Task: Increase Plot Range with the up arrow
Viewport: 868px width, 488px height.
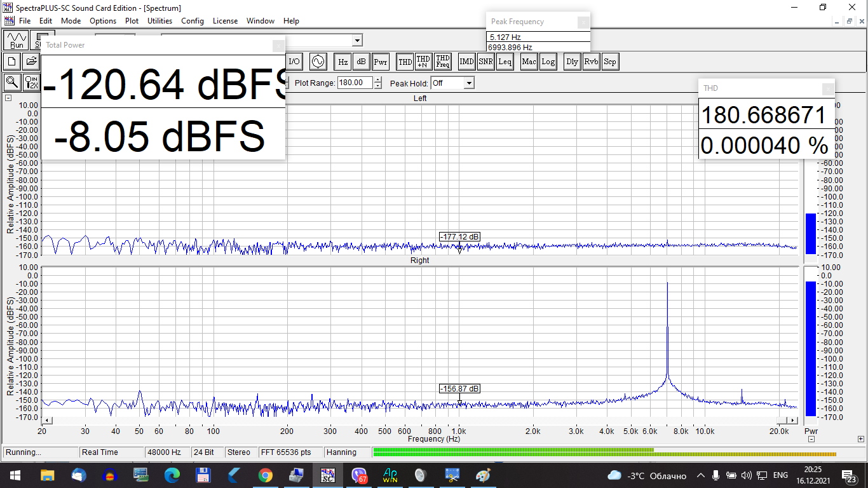Action: 378,80
